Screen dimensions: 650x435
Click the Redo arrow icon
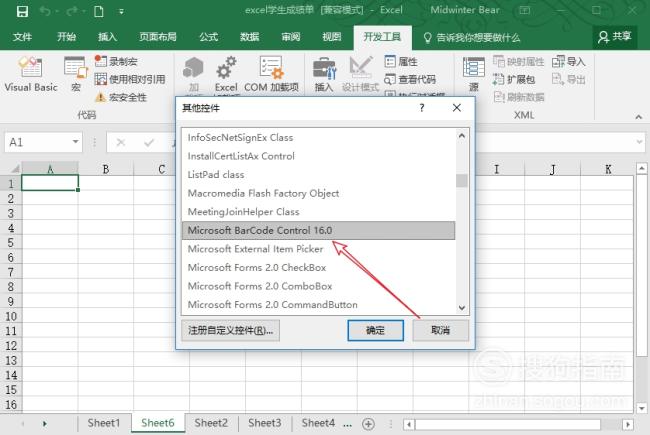coord(72,11)
